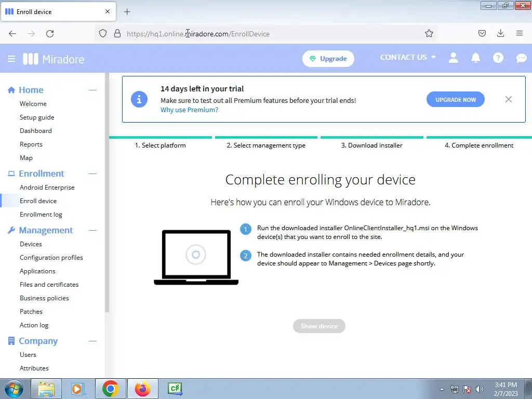Viewport: 532px width, 399px height.
Task: Click the Firefox taskbar icon
Action: [142, 389]
